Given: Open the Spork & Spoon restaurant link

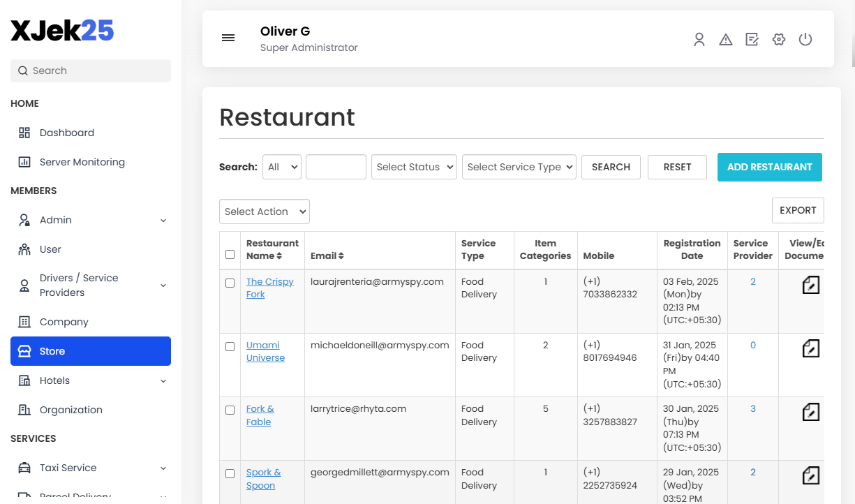Looking at the screenshot, I should coord(264,478).
